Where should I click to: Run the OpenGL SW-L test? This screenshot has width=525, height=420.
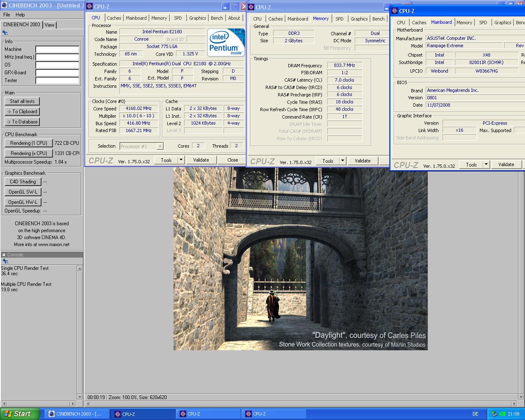click(23, 192)
